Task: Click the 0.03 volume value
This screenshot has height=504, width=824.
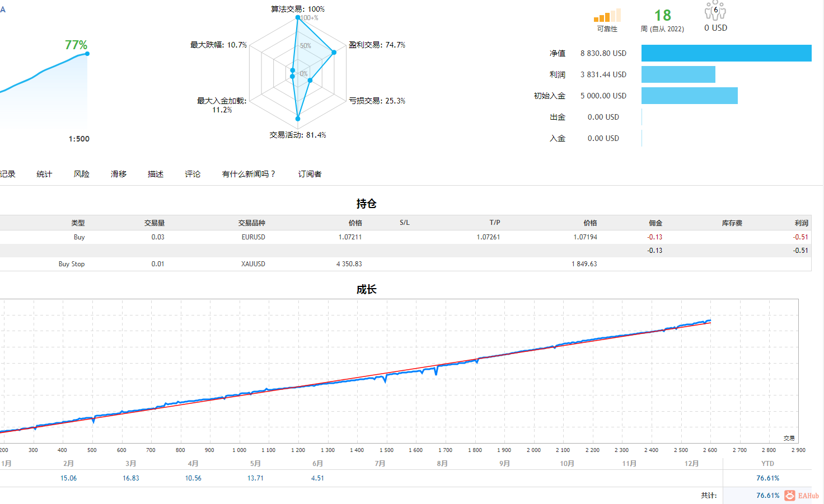Action: [x=158, y=237]
